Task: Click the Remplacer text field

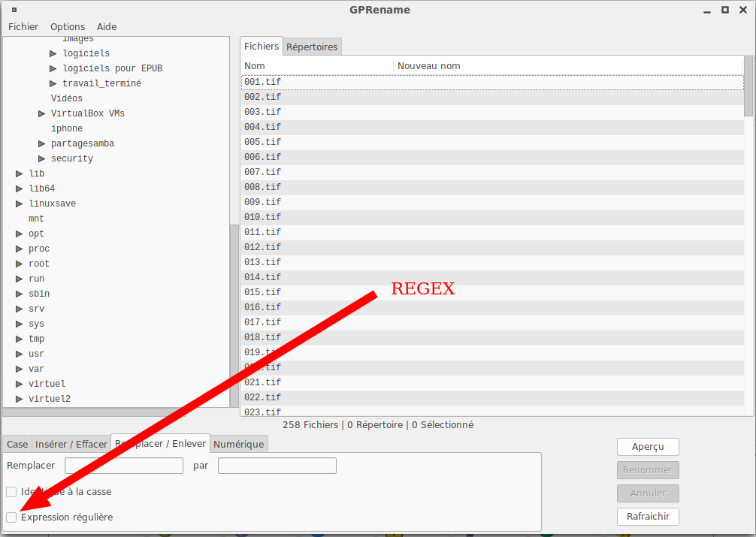Action: tap(124, 466)
